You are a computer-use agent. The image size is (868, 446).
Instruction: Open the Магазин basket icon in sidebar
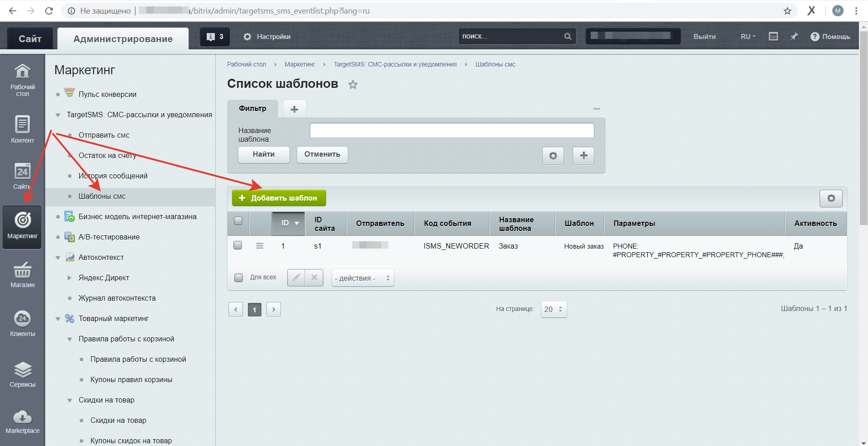tap(22, 270)
